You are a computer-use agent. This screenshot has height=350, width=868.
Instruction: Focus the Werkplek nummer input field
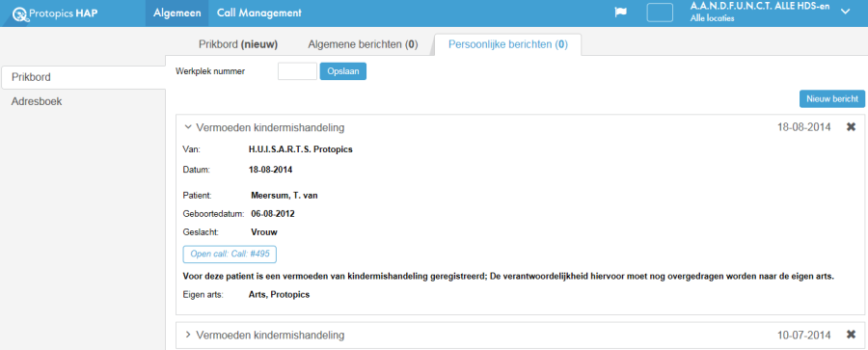tap(297, 71)
